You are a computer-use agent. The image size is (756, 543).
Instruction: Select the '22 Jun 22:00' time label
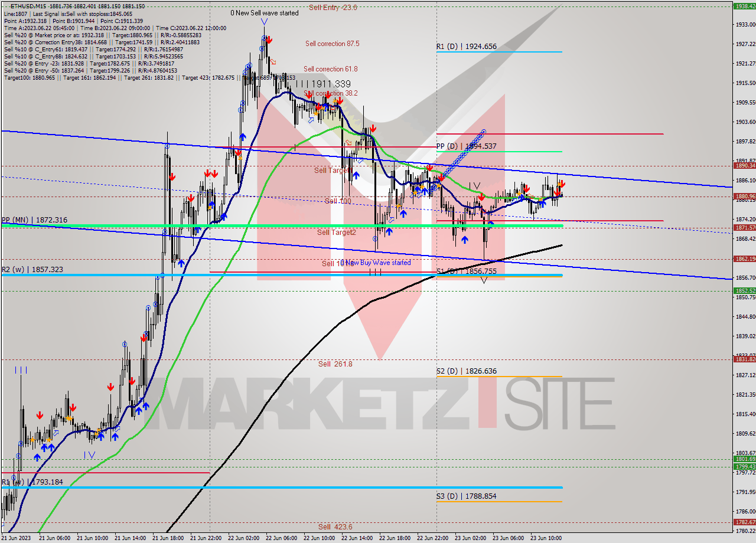click(x=432, y=538)
